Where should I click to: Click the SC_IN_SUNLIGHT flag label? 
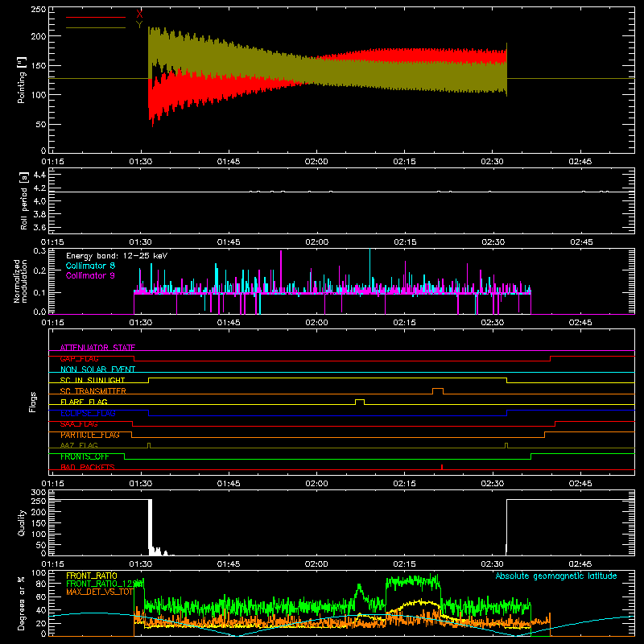coord(93,380)
